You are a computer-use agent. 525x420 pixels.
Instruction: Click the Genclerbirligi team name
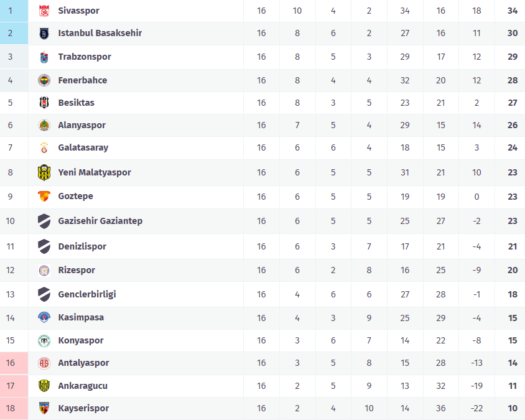click(x=87, y=294)
